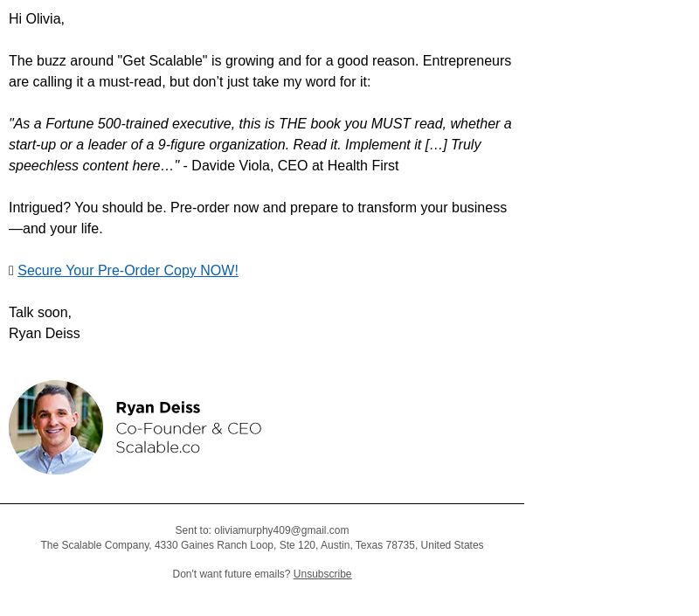Click the are calling it a must-read sentence

pyautogui.click(x=190, y=82)
